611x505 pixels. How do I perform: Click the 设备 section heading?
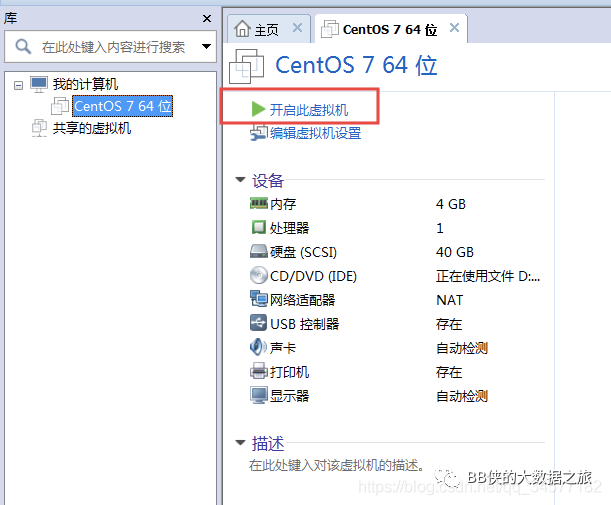pyautogui.click(x=268, y=180)
